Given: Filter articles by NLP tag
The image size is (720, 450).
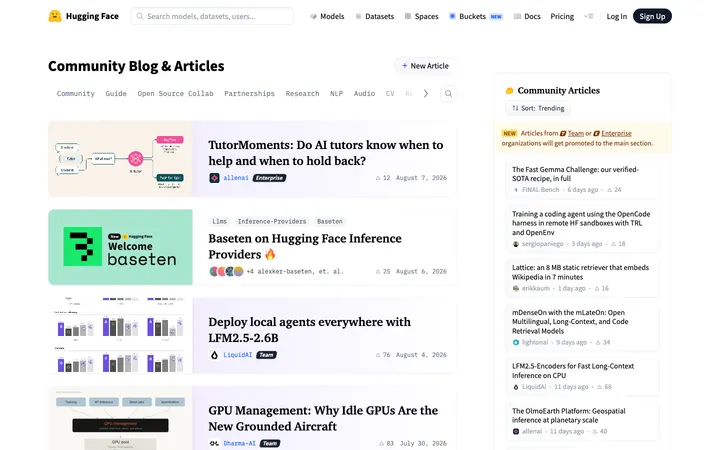Looking at the screenshot, I should 337,94.
